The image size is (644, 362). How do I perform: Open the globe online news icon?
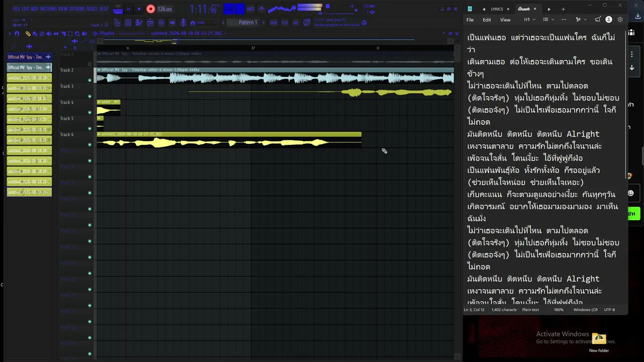point(364,23)
